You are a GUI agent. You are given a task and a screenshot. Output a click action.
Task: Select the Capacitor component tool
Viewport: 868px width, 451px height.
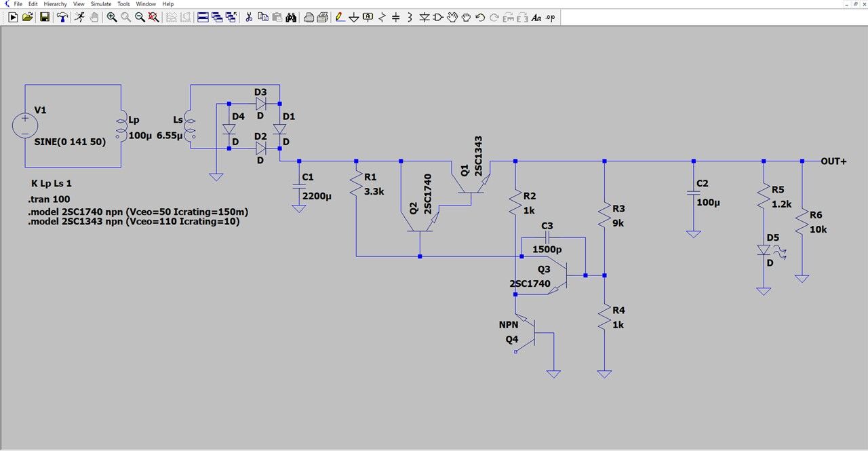pos(395,17)
